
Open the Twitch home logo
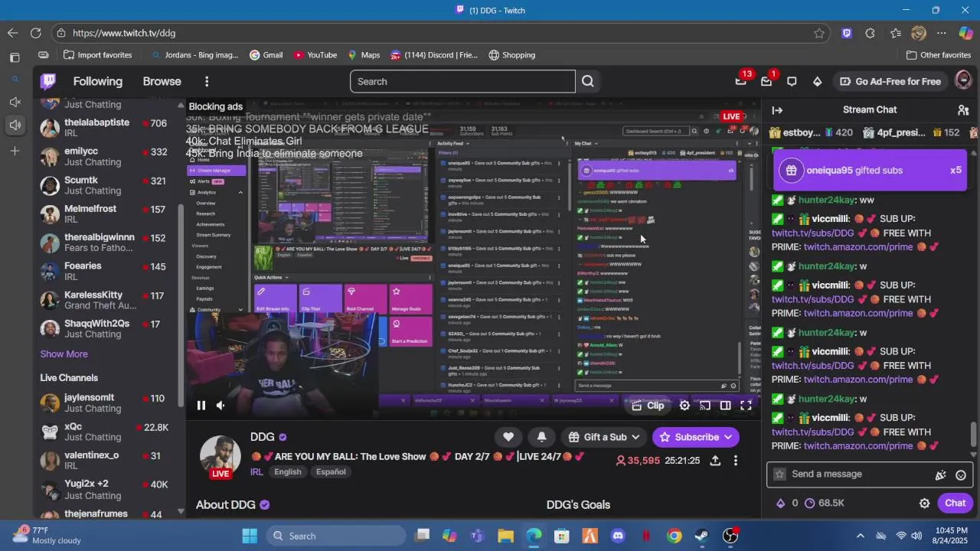48,81
